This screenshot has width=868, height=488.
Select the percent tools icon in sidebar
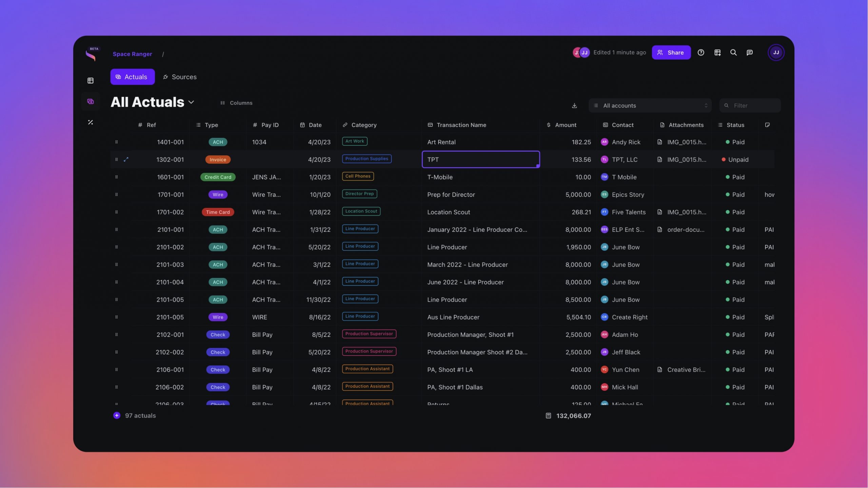tap(90, 122)
